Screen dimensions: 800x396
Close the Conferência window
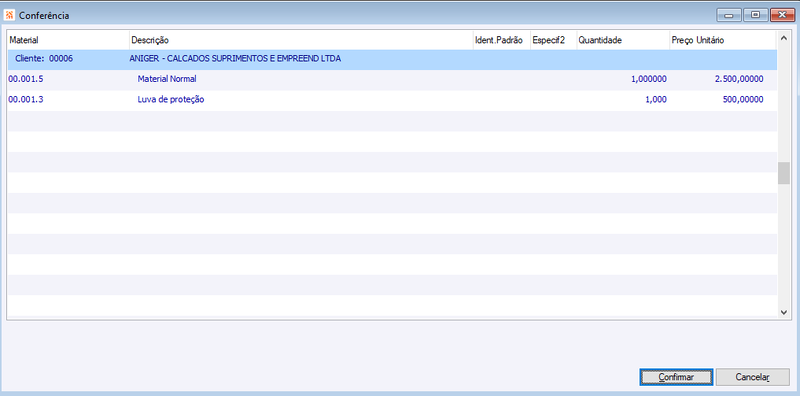(783, 15)
